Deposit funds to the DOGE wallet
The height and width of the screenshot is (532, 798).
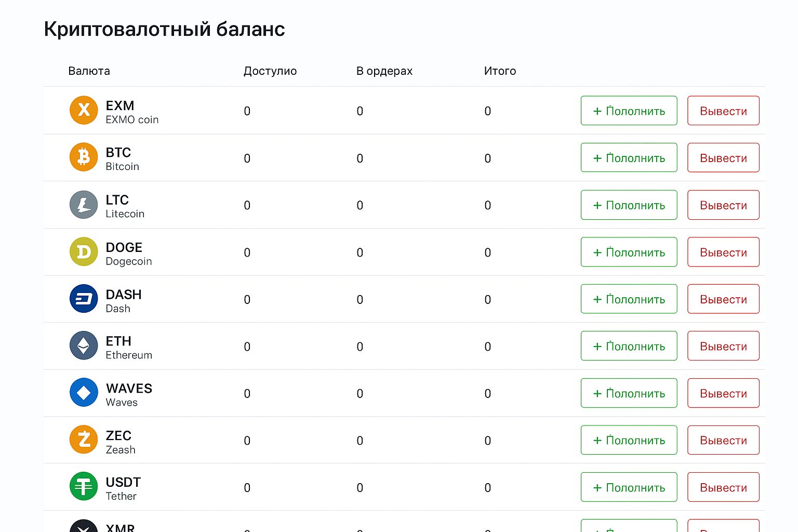click(x=629, y=252)
